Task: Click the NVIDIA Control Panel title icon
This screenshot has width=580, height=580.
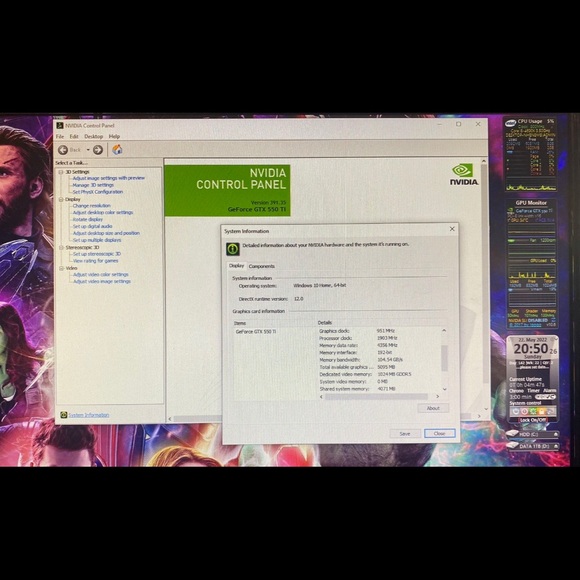Action: 60,125
